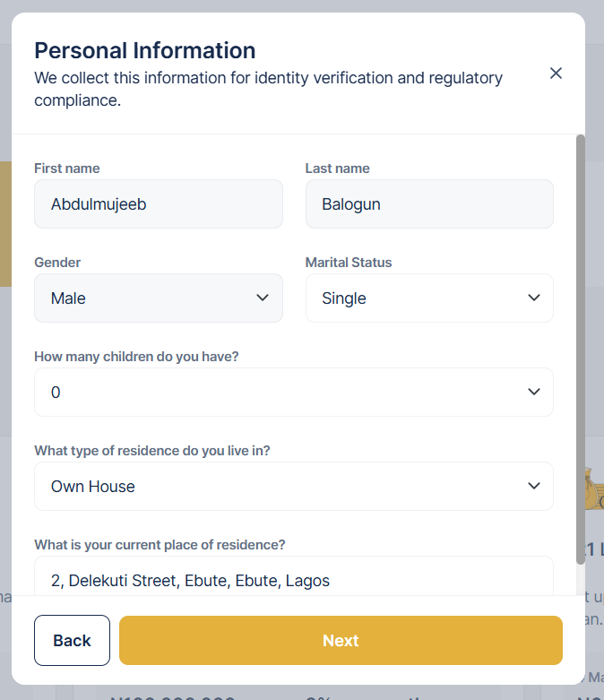Focus the Last name field with Balogun
Image resolution: width=604 pixels, height=700 pixels.
pos(428,204)
